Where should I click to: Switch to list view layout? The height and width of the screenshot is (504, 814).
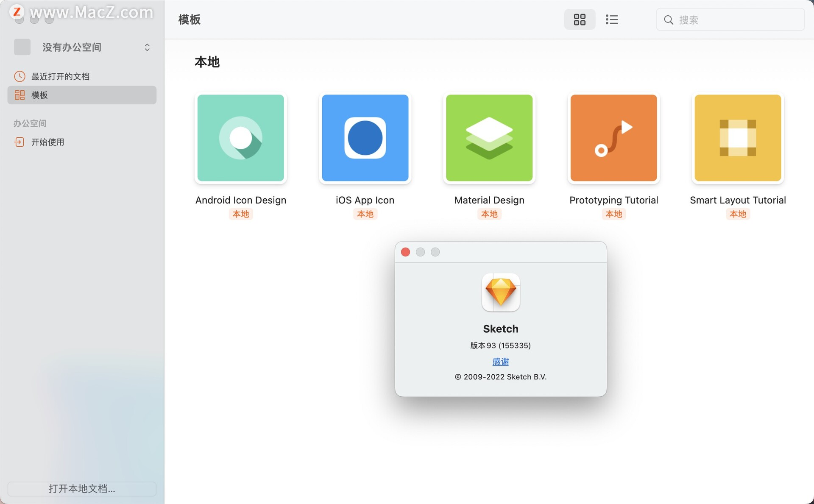pyautogui.click(x=612, y=19)
